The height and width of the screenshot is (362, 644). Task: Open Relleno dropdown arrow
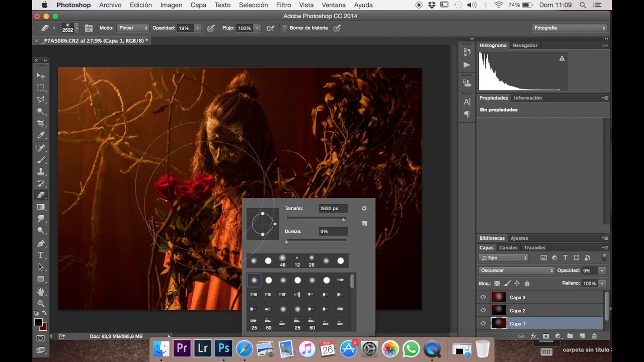pos(602,284)
